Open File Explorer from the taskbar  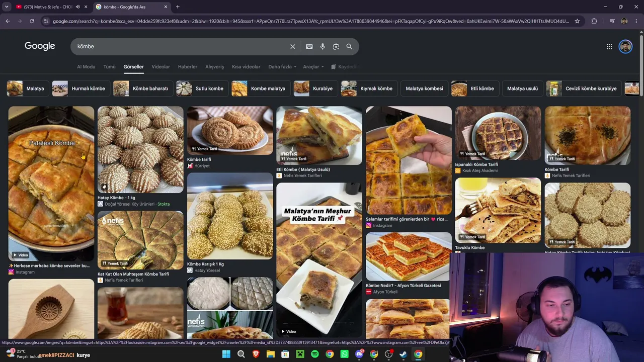pos(270,354)
